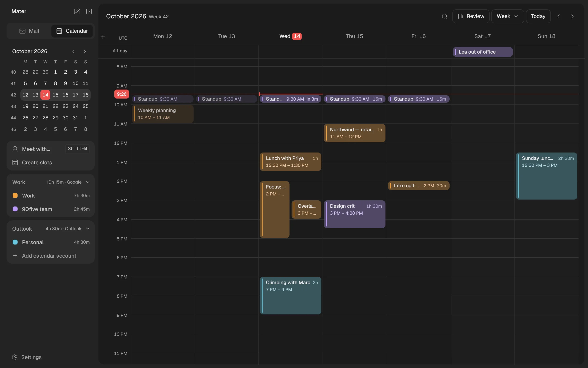Open the Weekly planning event on Monday
Viewport: 588px width, 368px height.
click(163, 114)
